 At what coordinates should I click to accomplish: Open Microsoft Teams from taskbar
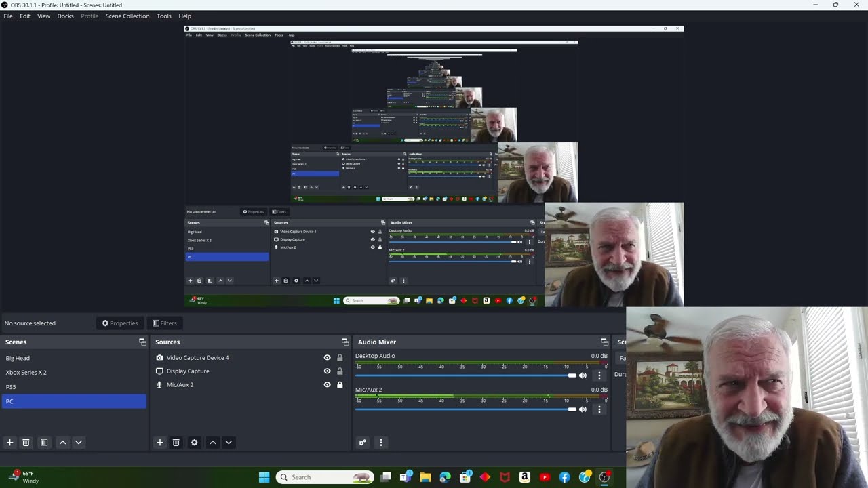[406, 477]
